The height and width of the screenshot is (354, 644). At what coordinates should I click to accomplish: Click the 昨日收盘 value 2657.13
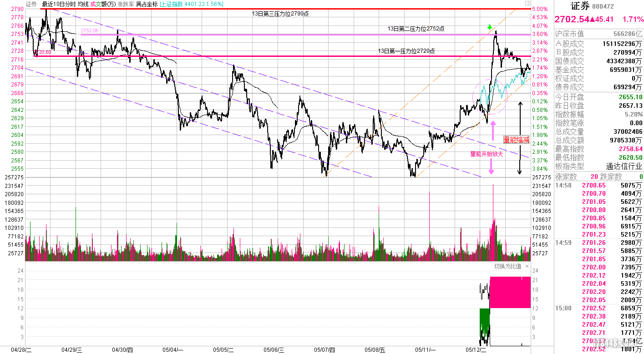click(631, 106)
